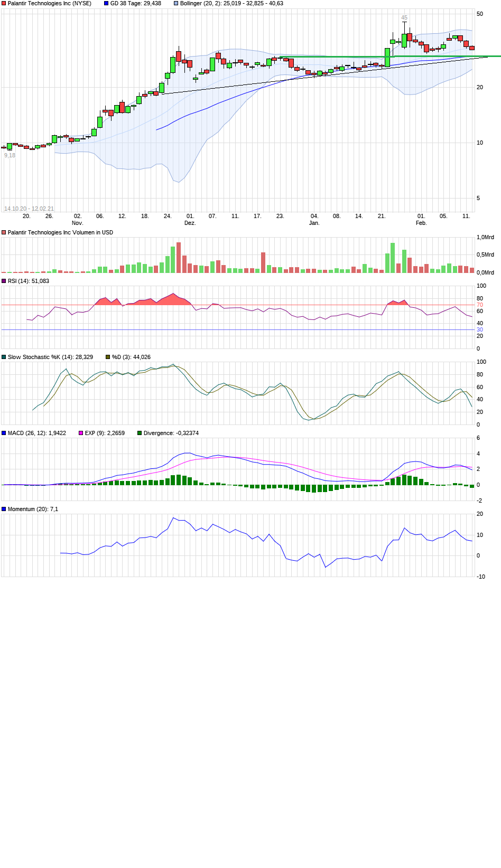The height and width of the screenshot is (868, 501).
Task: Click the date range 14.10.20 - 12.02.21
Action: [x=29, y=209]
